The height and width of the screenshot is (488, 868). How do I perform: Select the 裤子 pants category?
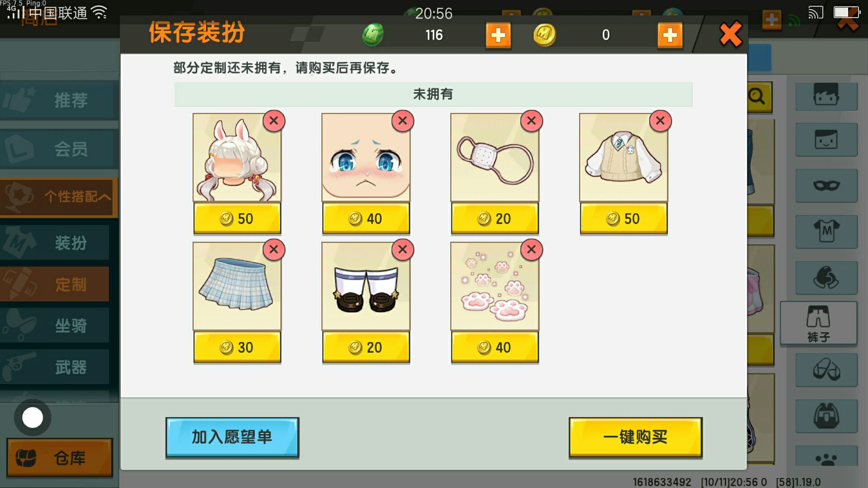(x=819, y=323)
